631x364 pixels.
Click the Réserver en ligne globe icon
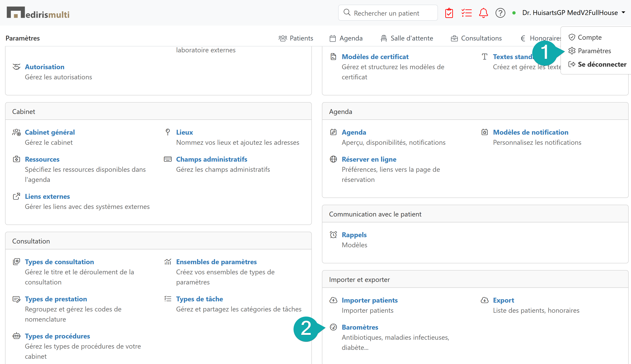coord(333,159)
